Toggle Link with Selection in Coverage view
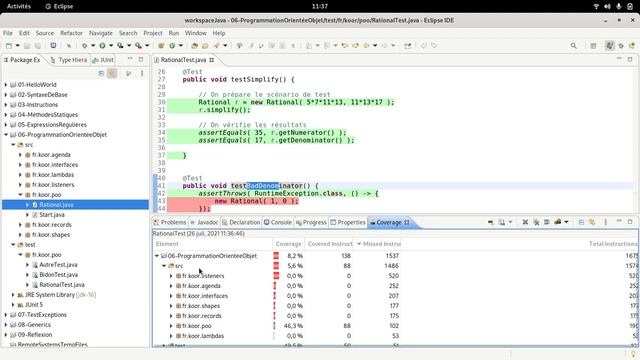 [x=592, y=222]
